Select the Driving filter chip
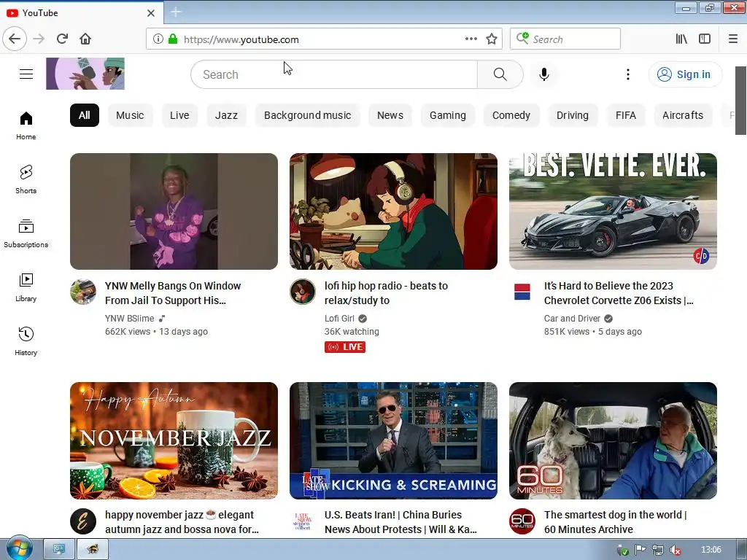 573,115
